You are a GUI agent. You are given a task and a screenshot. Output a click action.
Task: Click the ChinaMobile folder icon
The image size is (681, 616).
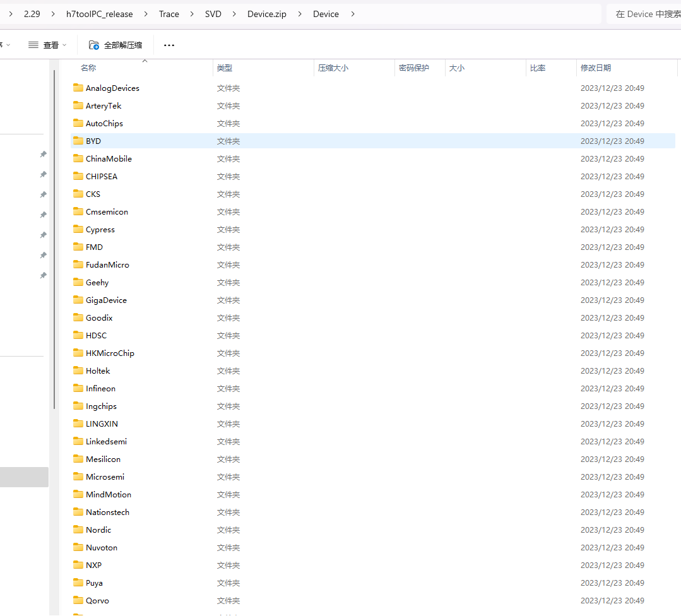tap(78, 158)
